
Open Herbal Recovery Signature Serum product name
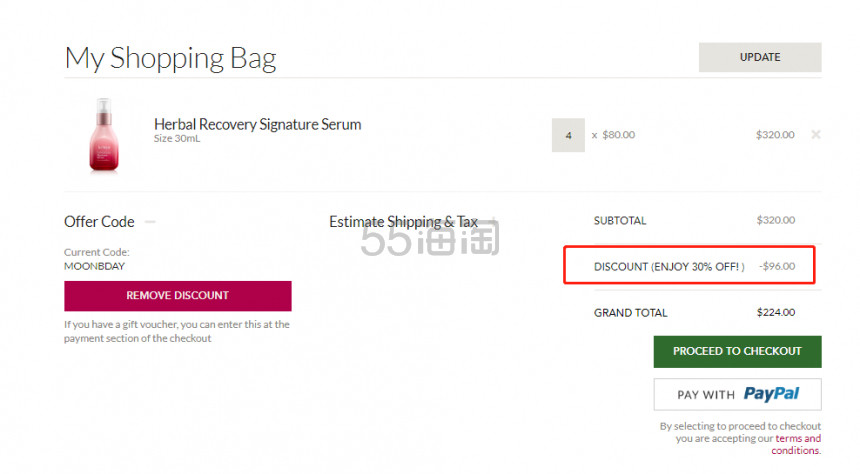click(x=257, y=124)
